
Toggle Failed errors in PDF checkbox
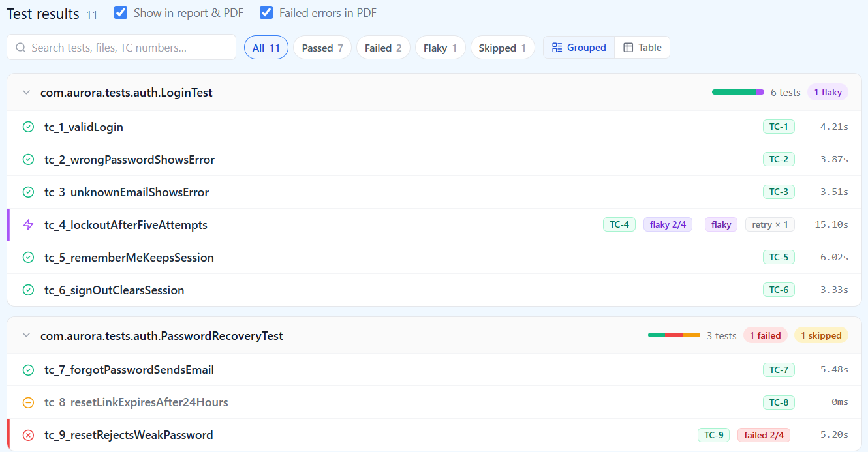266,12
